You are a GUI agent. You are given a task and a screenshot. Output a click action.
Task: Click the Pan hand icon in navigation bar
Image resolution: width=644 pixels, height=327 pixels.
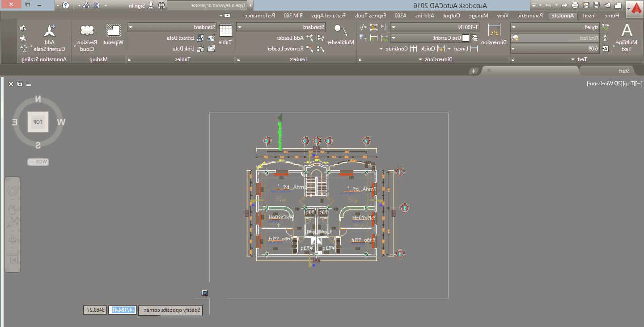coord(13,209)
